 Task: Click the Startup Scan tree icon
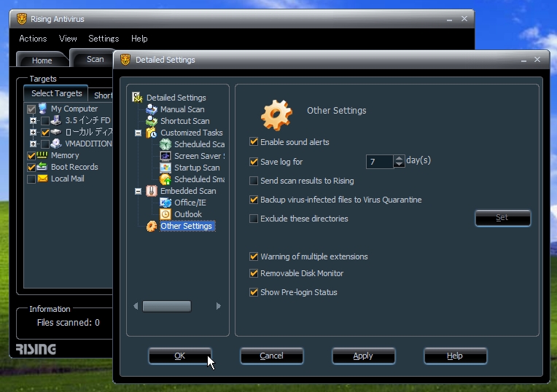165,168
